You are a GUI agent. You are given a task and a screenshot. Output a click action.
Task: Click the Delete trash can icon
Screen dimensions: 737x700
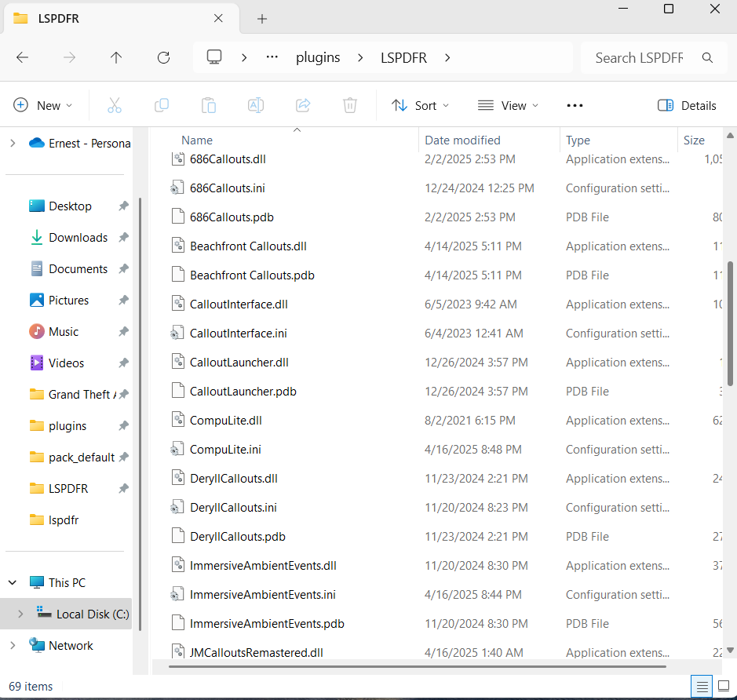point(350,105)
